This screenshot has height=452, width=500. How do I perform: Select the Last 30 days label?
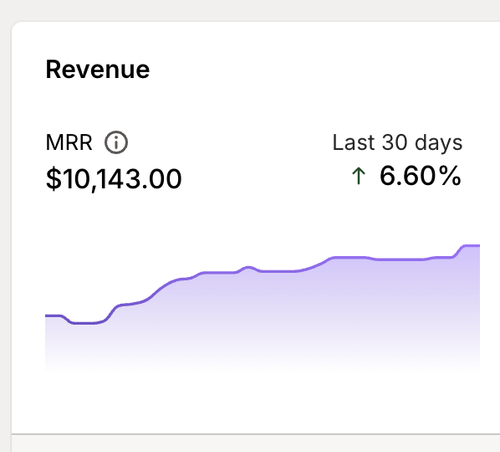397,143
